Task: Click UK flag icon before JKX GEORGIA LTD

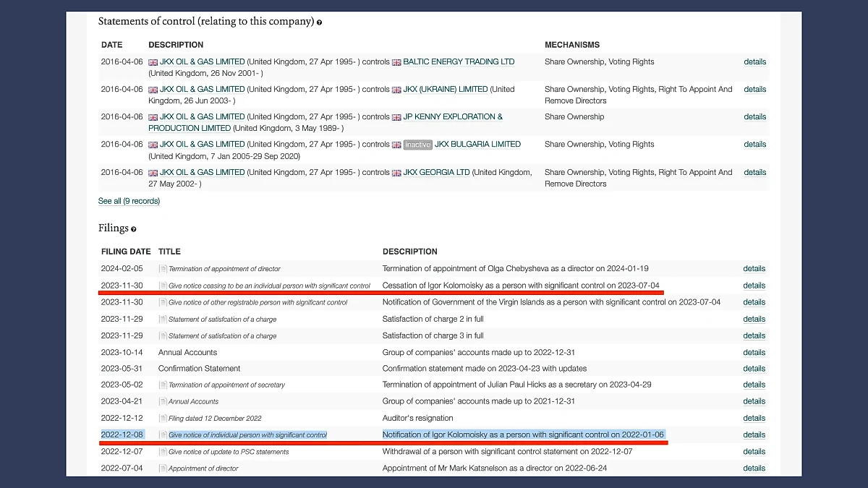Action: tap(396, 173)
